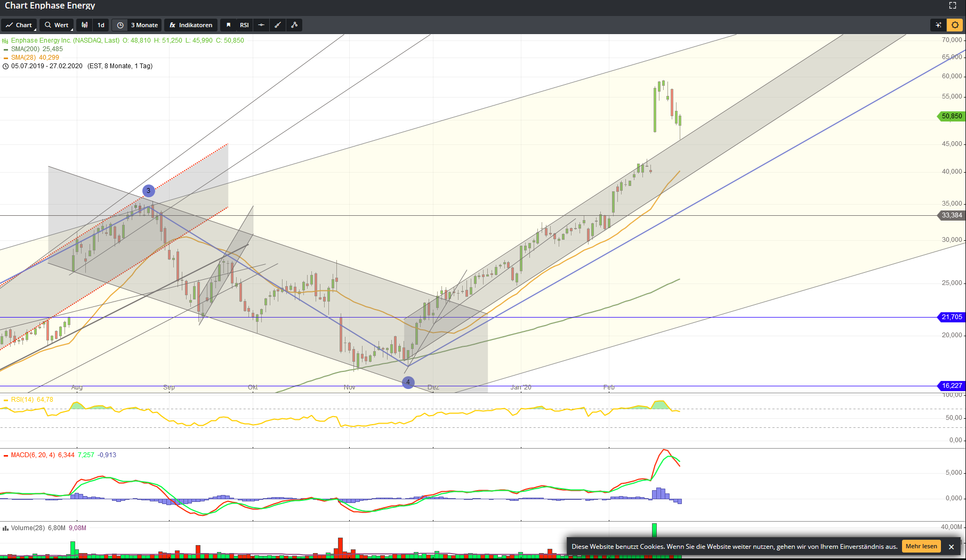Screen dimensions: 966x560
Task: Click the volume value 9,08M
Action: [x=77, y=528]
